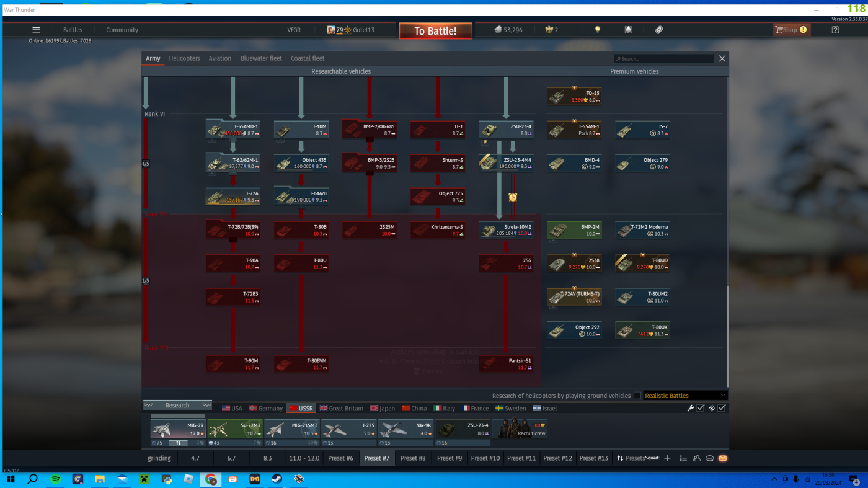Open Windows search magnifier in taskbar
The width and height of the screenshot is (868, 488).
(x=33, y=479)
